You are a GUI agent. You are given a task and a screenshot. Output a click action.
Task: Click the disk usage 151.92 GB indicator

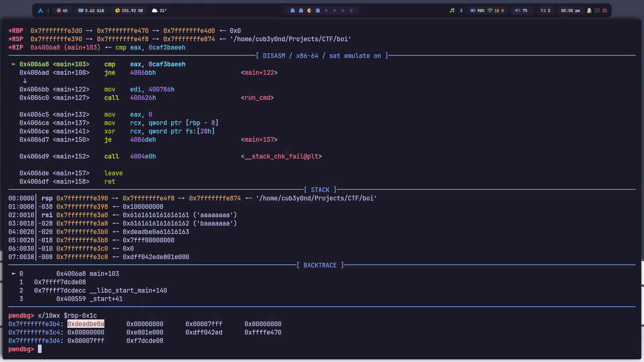(x=129, y=11)
